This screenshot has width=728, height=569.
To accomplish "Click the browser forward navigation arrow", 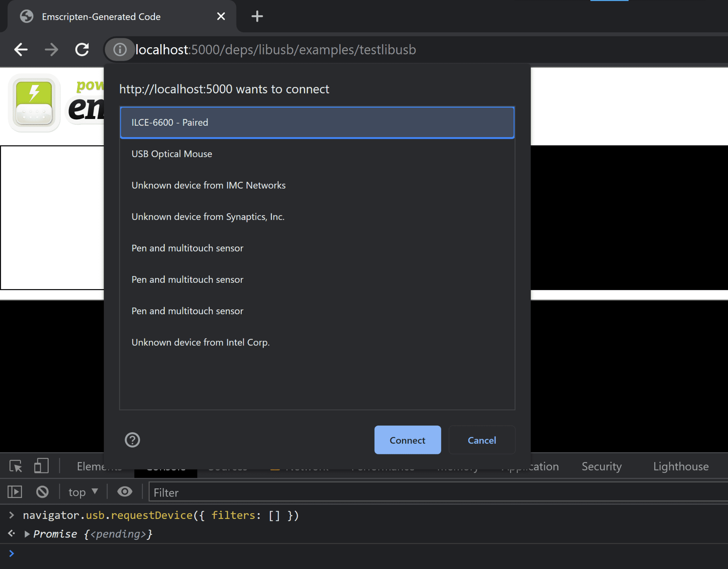I will point(52,50).
